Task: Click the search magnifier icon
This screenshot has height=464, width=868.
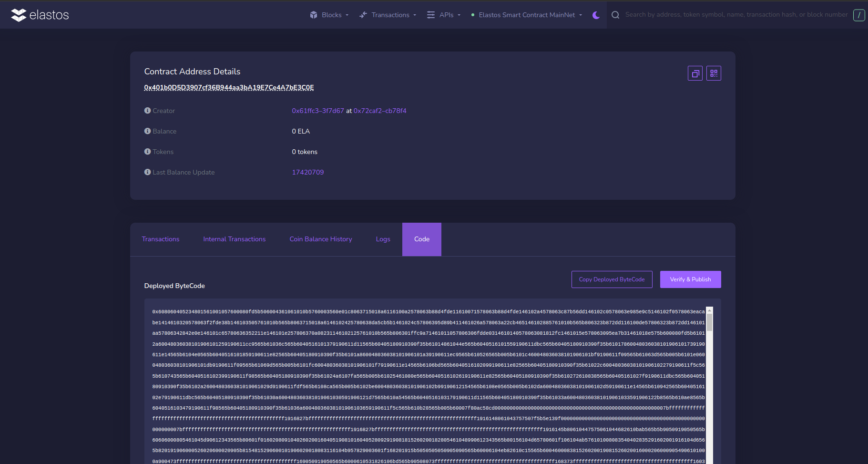Action: [615, 15]
